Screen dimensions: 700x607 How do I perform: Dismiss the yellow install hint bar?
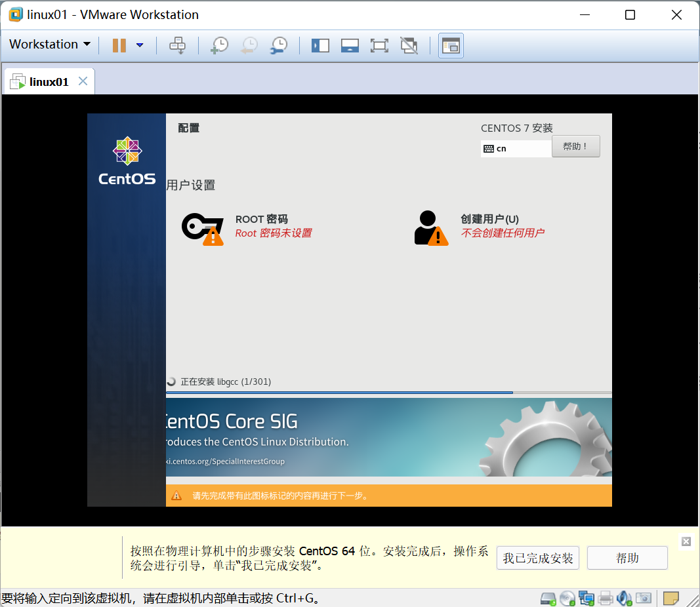[686, 541]
